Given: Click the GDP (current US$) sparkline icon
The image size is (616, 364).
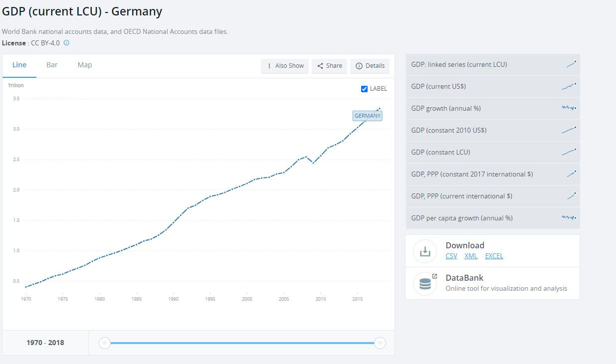Looking at the screenshot, I should pyautogui.click(x=569, y=86).
